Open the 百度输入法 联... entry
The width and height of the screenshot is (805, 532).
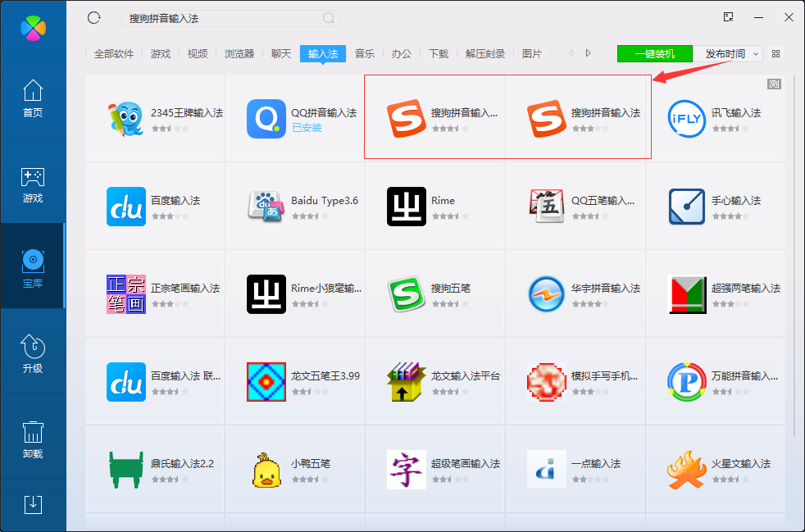pos(155,382)
